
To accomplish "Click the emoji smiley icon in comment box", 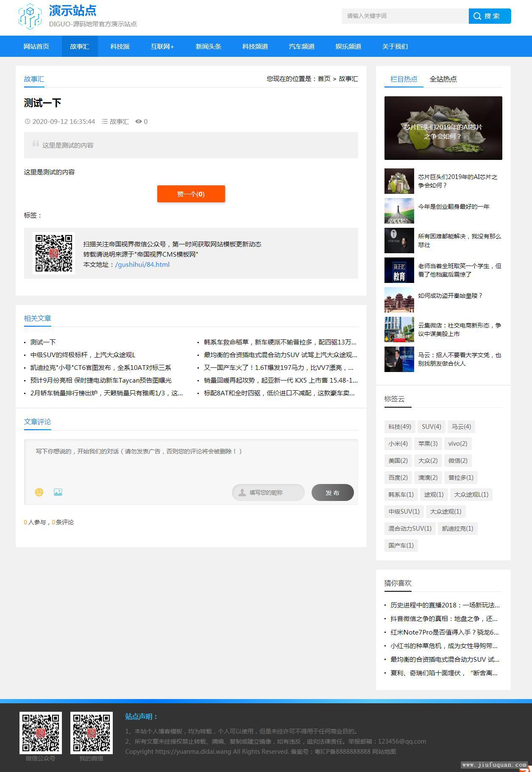I will [39, 492].
